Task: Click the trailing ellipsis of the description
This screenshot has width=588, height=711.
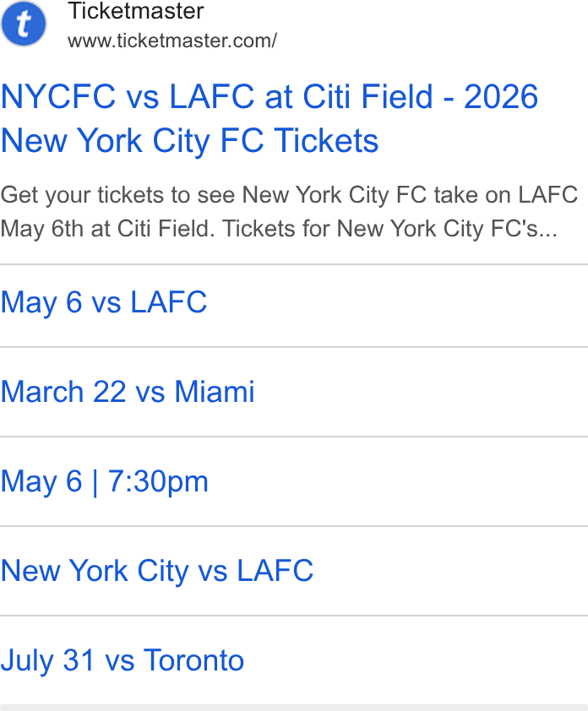Action: point(548,230)
